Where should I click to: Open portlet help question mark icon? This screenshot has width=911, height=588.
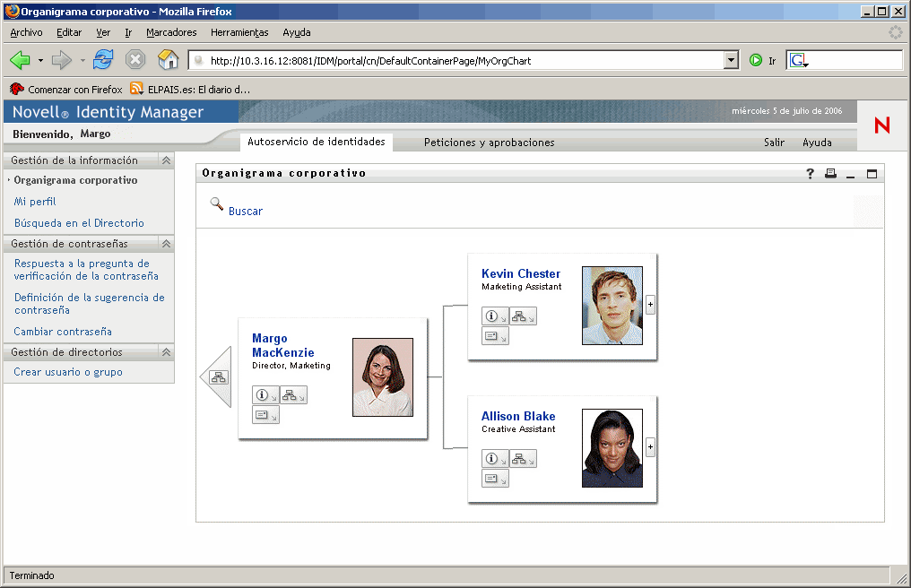click(x=810, y=173)
